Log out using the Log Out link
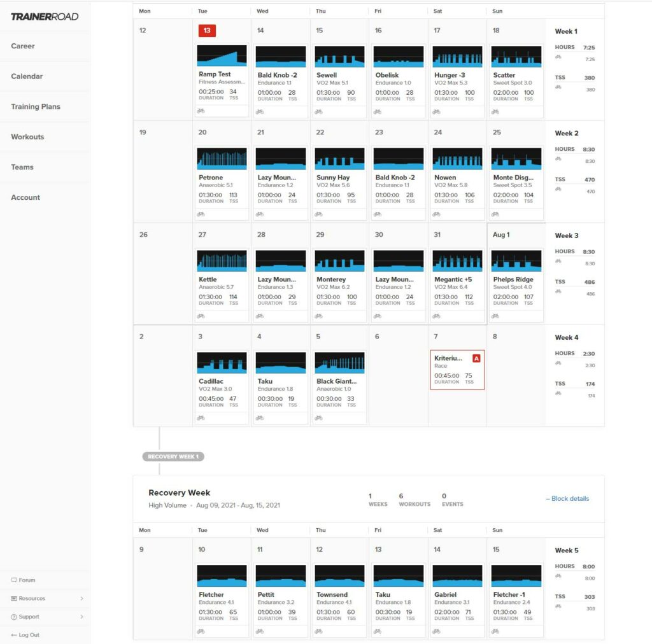The height and width of the screenshot is (644, 652). pyautogui.click(x=25, y=635)
